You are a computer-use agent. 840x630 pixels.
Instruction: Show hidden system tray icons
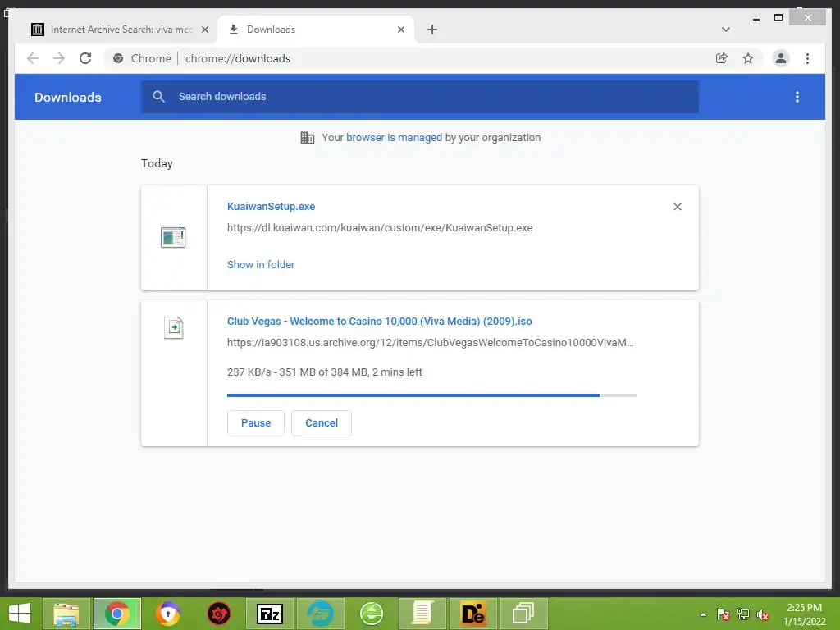(x=703, y=614)
